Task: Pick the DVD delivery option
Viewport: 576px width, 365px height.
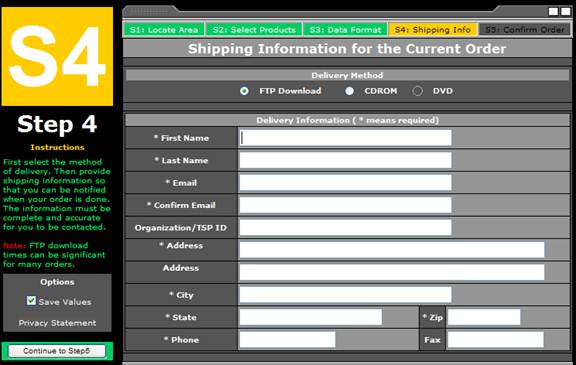Action: 417,91
